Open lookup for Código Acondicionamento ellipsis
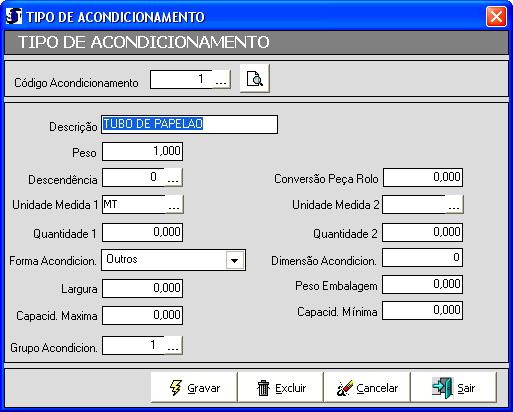 pyautogui.click(x=221, y=79)
